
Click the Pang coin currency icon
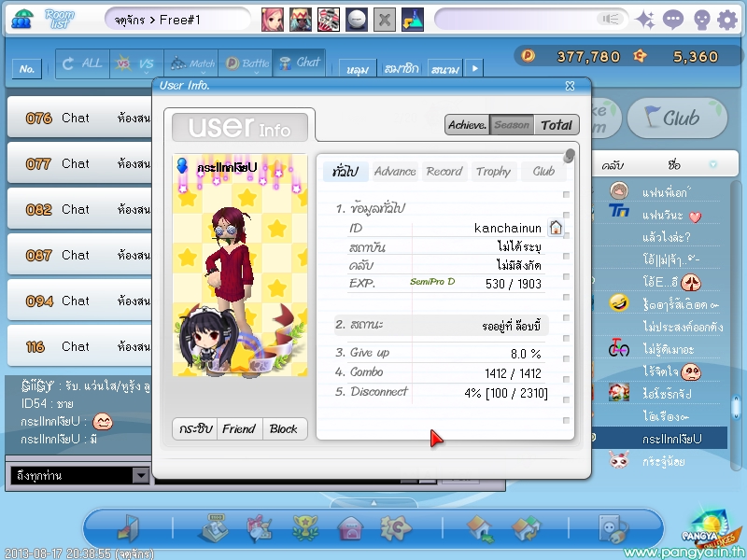(x=528, y=56)
